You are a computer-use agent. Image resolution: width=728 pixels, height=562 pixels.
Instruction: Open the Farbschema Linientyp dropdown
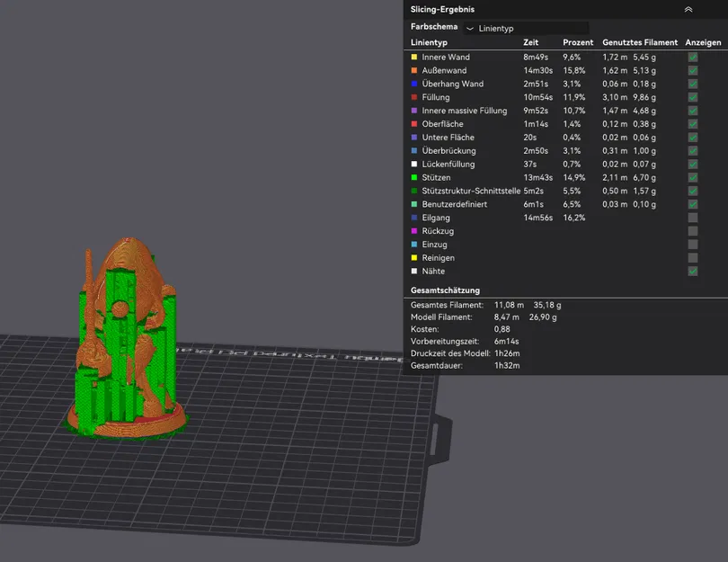[x=526, y=29]
